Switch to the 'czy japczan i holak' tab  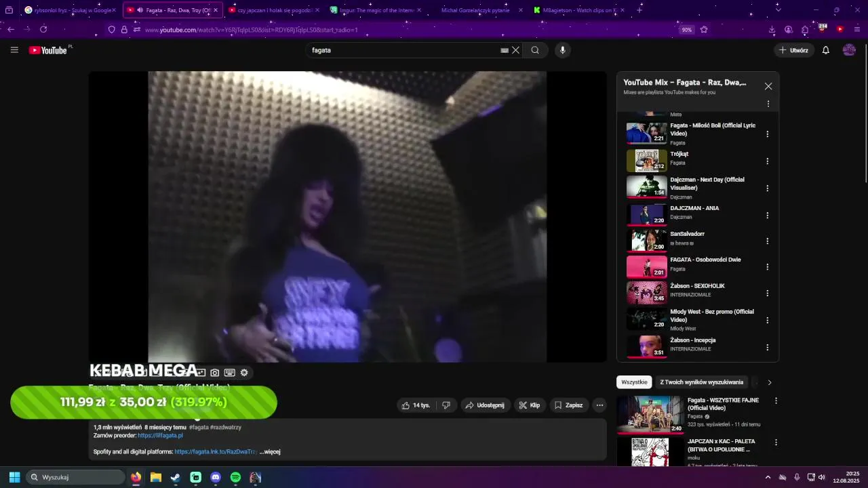(x=273, y=10)
